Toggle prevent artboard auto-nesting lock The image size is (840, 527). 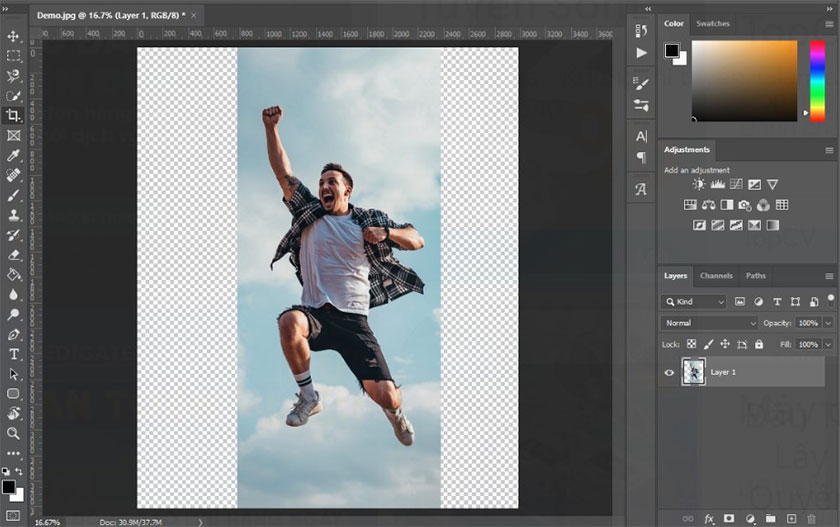(742, 344)
